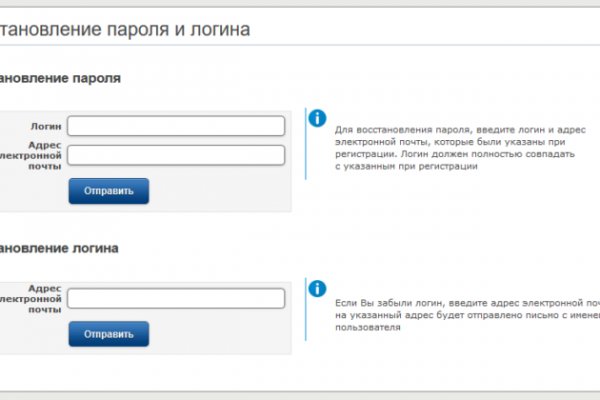Select the login recovery section heading
This screenshot has height=400, width=600.
click(x=60, y=247)
